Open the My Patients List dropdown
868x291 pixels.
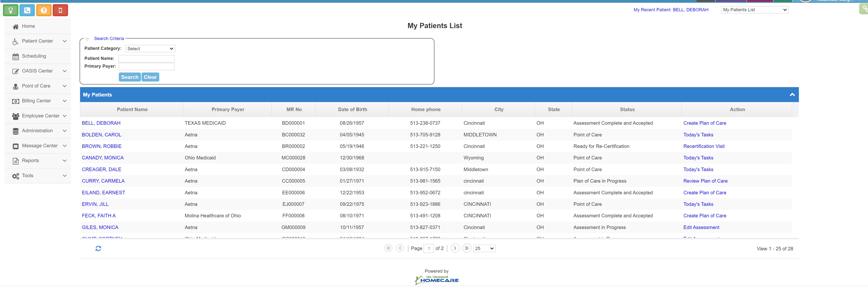tap(754, 10)
